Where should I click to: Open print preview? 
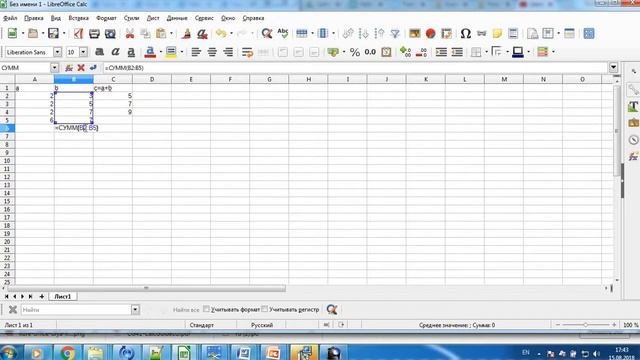pyautogui.click(x=110, y=33)
